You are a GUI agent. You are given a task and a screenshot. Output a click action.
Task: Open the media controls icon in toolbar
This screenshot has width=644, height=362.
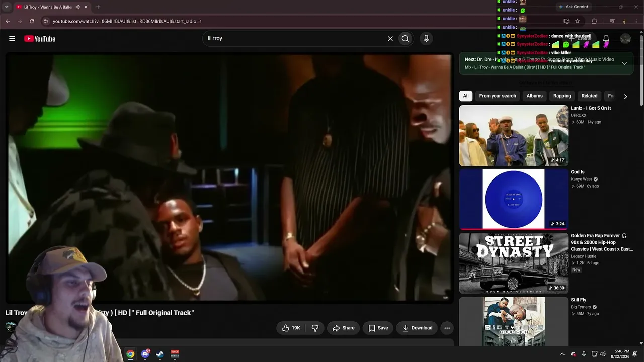612,21
